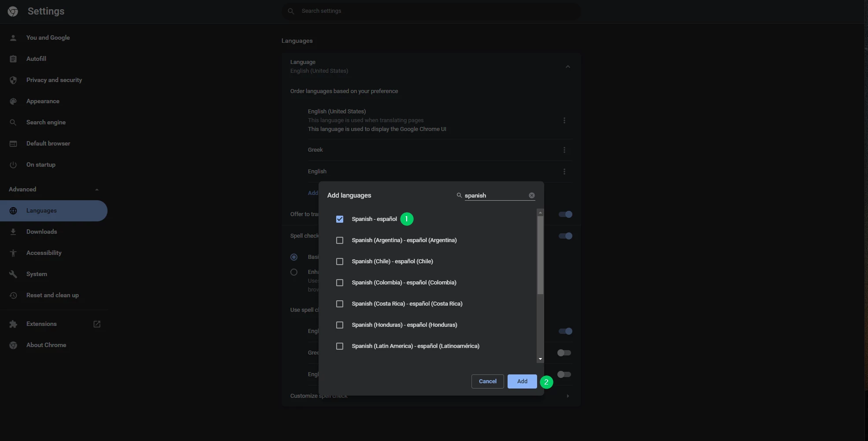Click the magnifier icon in Search settings bar
This screenshot has width=868, height=441.
tap(291, 11)
